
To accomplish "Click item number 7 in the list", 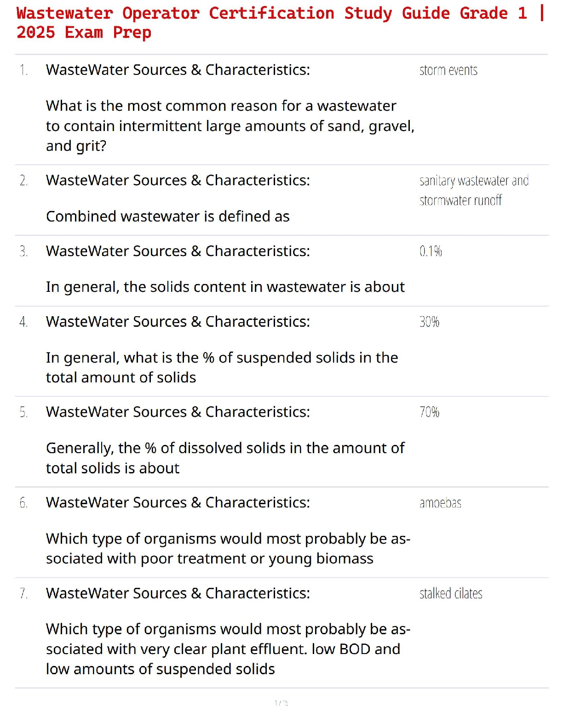I will (x=23, y=593).
